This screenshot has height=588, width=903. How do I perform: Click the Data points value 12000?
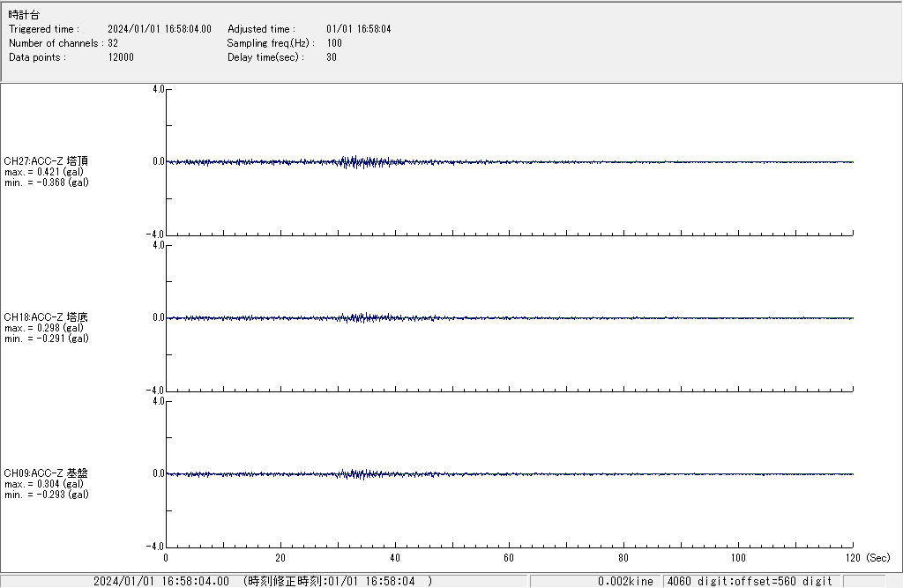click(121, 57)
